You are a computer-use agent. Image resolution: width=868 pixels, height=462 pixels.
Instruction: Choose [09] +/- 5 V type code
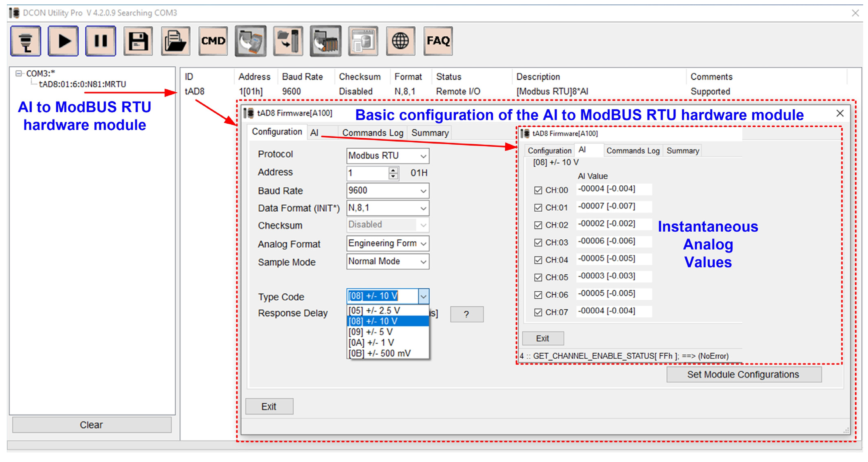(x=371, y=332)
